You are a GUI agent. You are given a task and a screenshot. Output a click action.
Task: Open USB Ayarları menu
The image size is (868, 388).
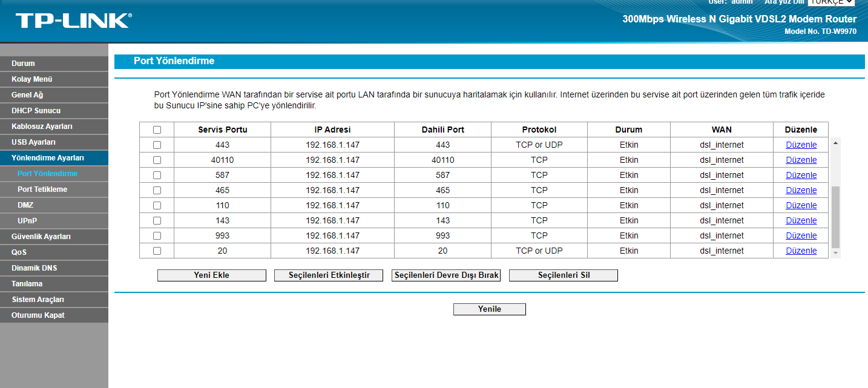(x=54, y=142)
